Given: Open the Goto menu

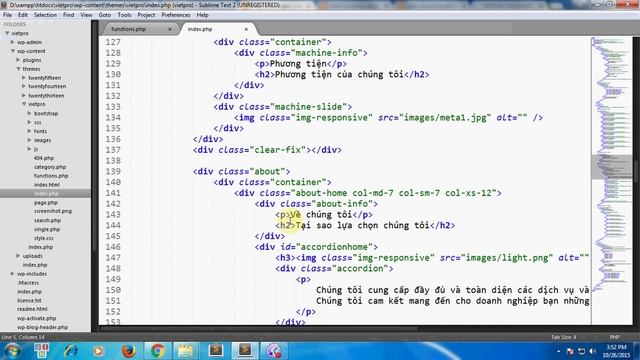Looking at the screenshot, I should 104,15.
